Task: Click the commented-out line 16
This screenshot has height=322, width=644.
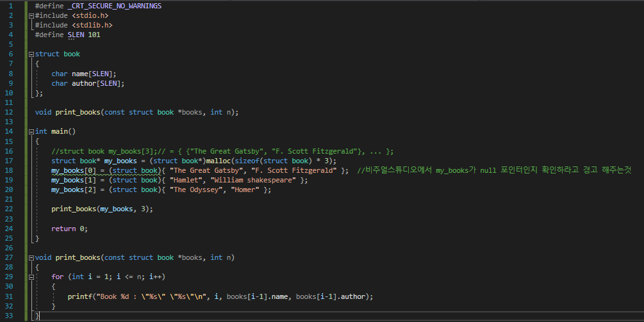Action: (222, 151)
